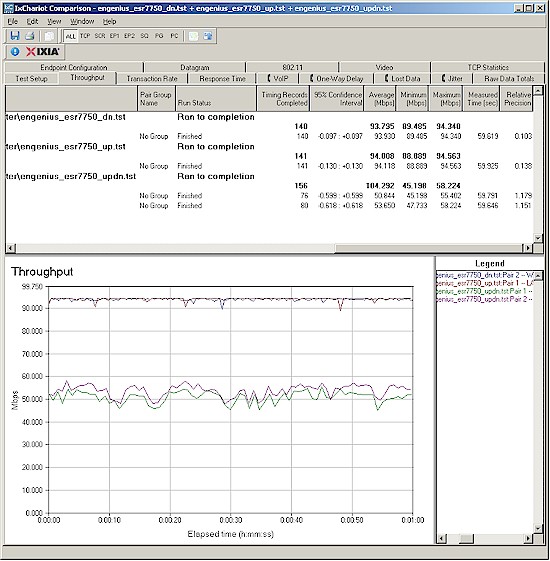Click the Print toolbar icon
This screenshot has height=561, width=550.
coord(30,36)
